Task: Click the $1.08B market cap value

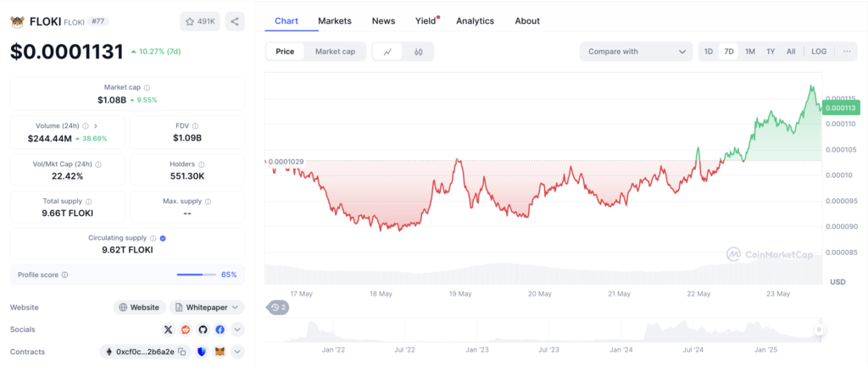Action: tap(112, 100)
